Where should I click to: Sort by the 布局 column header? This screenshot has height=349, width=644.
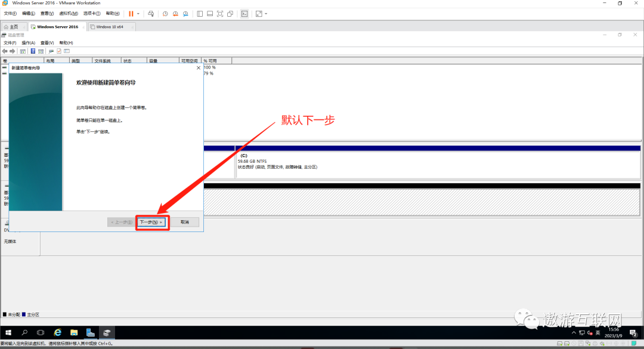pos(56,61)
